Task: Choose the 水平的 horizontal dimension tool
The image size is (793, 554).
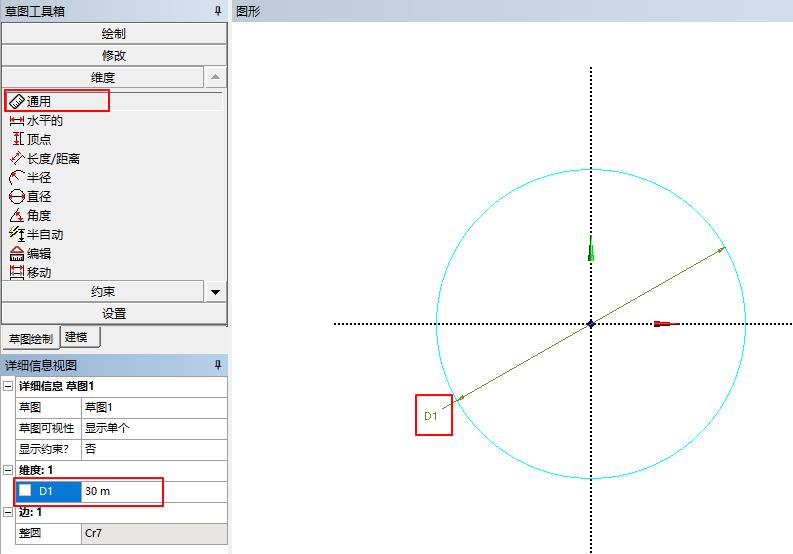Action: pos(44,120)
